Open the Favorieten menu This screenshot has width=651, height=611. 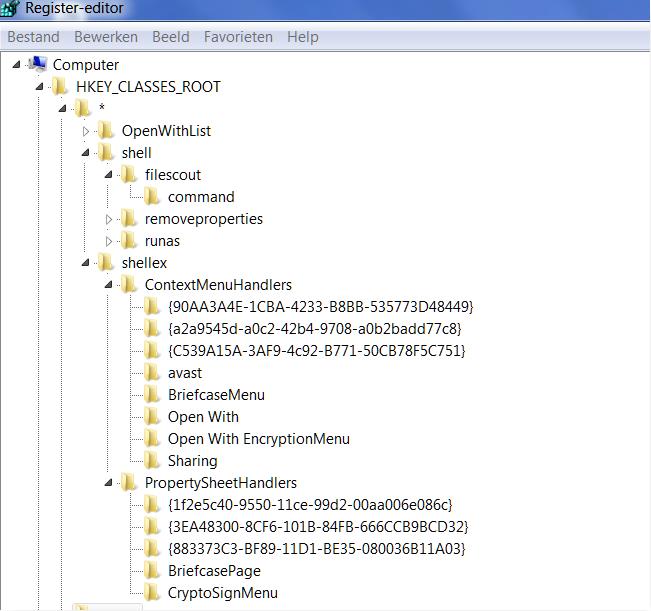(x=238, y=37)
